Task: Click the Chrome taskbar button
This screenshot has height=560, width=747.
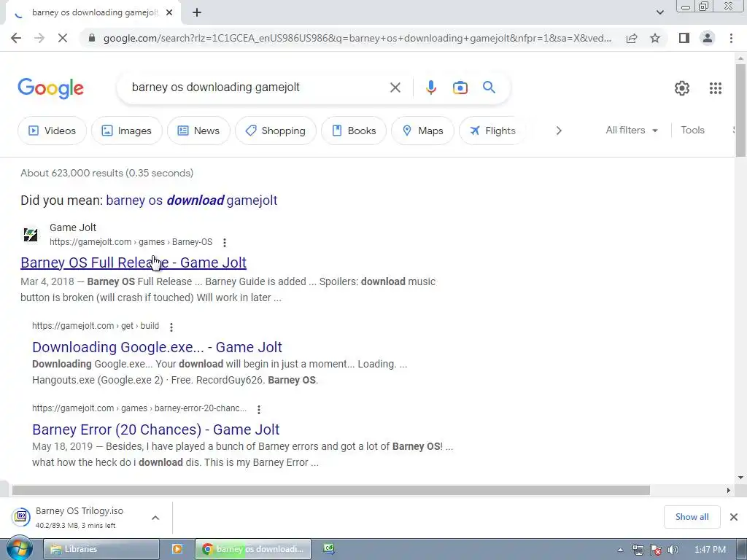Action: (253, 549)
